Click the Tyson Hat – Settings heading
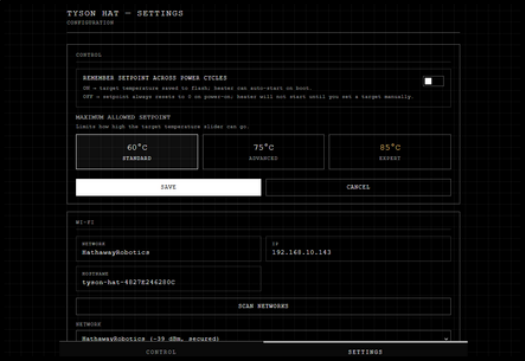This screenshot has width=526, height=361. click(125, 13)
